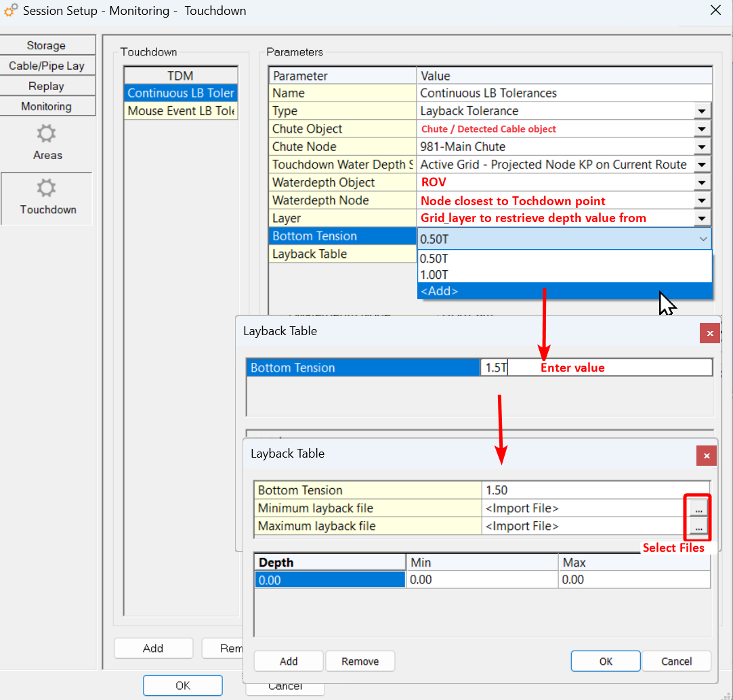Open the Layer dropdown arrow
This screenshot has width=733, height=700.
tap(703, 219)
